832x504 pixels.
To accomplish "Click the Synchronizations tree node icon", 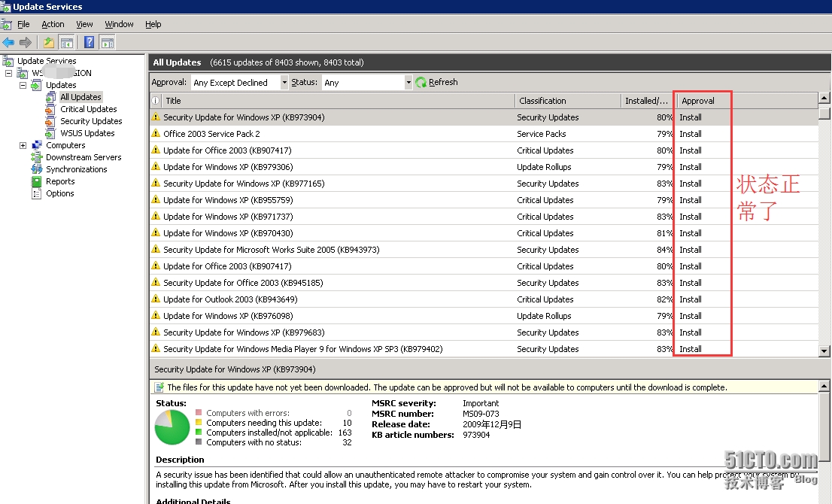I will click(x=37, y=169).
